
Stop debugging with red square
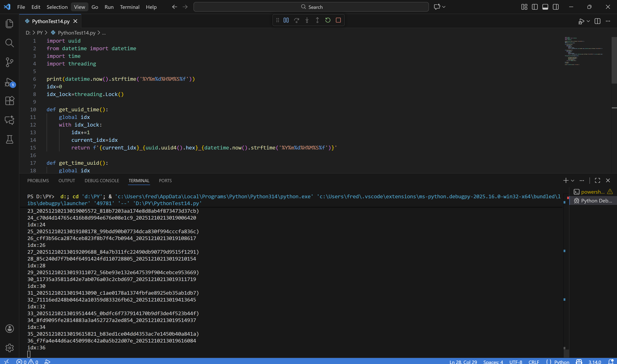pos(338,20)
